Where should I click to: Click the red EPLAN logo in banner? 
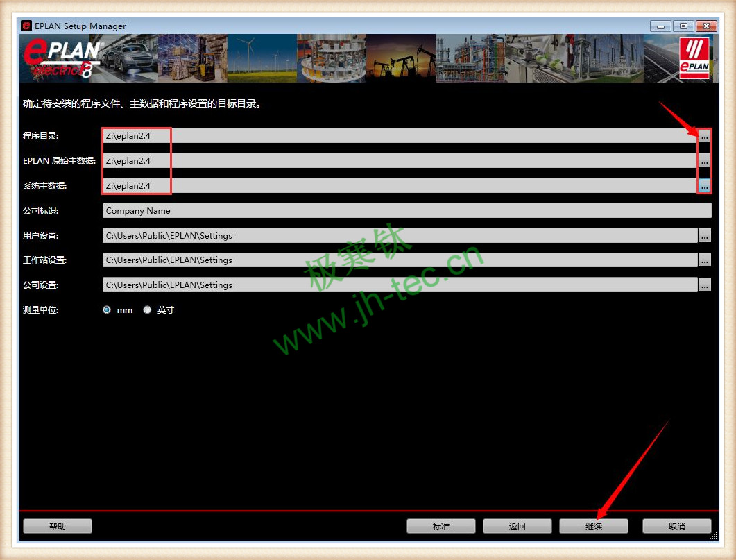pos(694,58)
